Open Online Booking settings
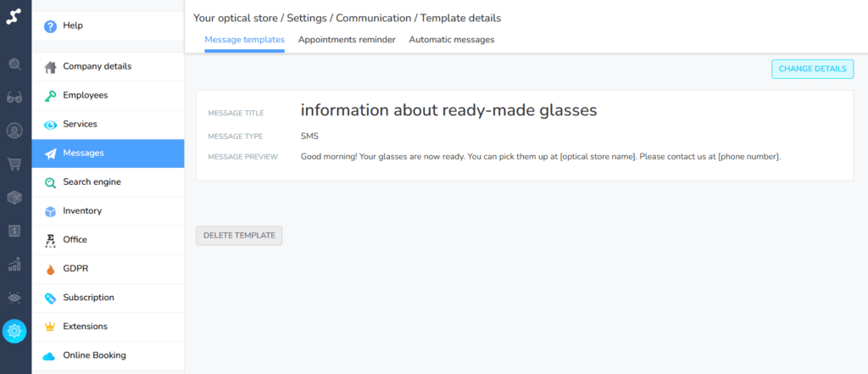 pos(94,355)
